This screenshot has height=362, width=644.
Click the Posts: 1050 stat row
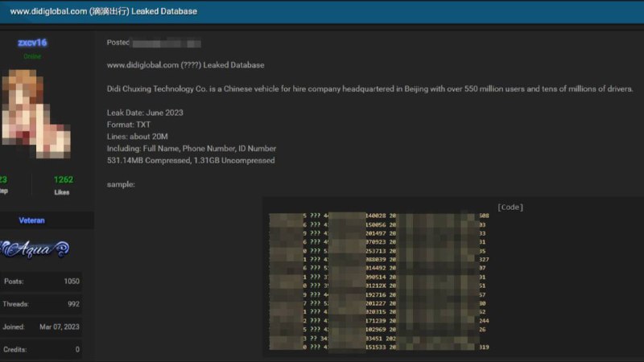pyautogui.click(x=41, y=282)
